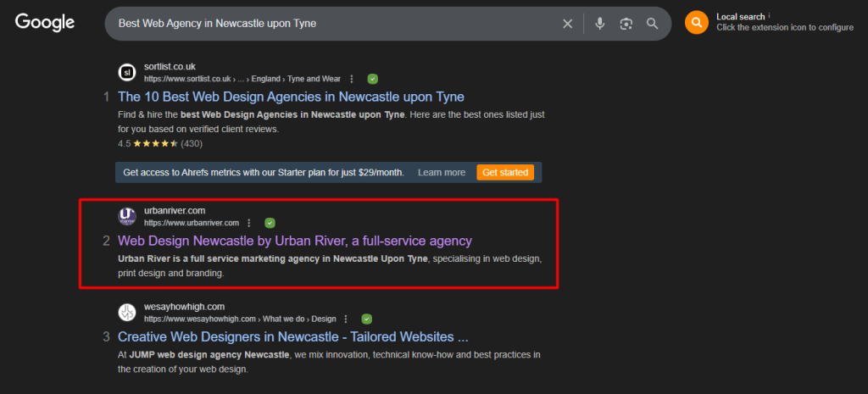Open Web Design Newcastle by Urban River link
Viewport: 868px width, 394px height.
point(294,241)
